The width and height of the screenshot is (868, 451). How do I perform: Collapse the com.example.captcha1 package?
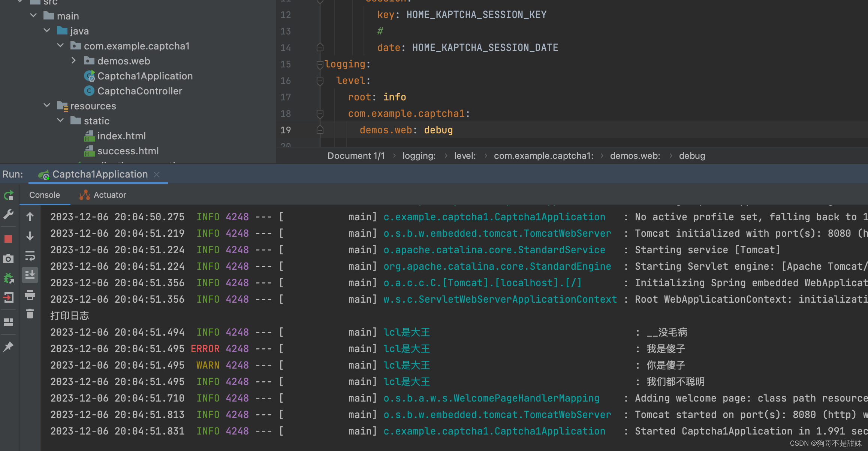(x=61, y=45)
